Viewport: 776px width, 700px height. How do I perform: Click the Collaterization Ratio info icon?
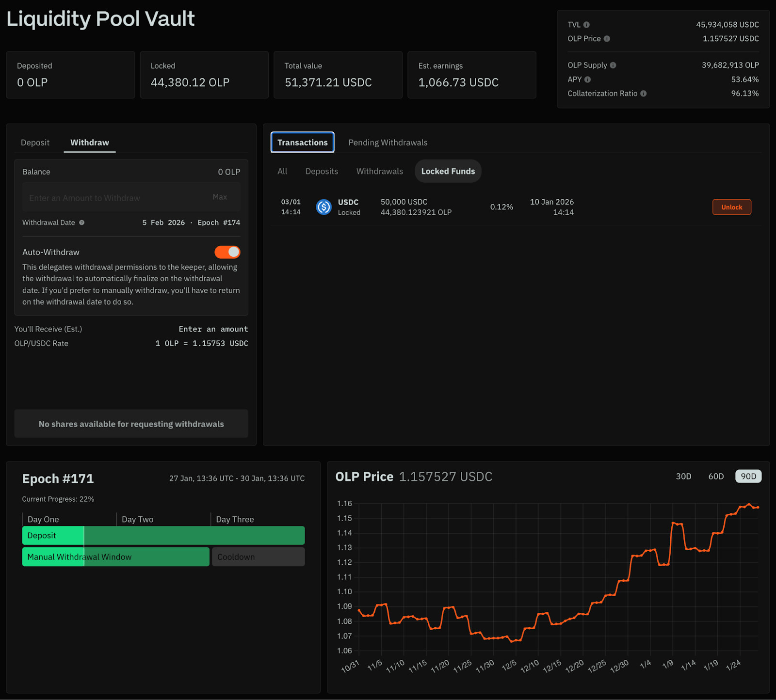tap(644, 94)
